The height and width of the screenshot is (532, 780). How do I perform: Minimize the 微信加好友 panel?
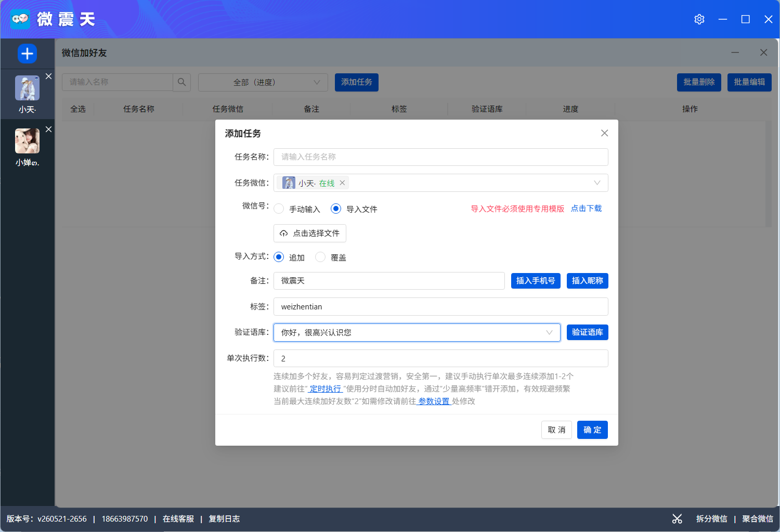point(735,53)
